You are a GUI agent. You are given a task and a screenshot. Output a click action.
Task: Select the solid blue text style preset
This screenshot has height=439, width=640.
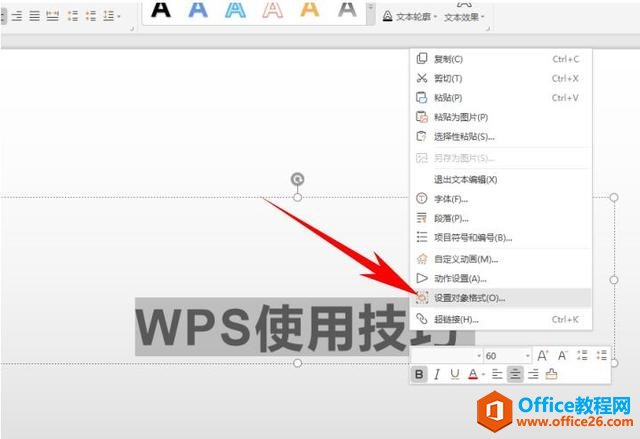(198, 9)
